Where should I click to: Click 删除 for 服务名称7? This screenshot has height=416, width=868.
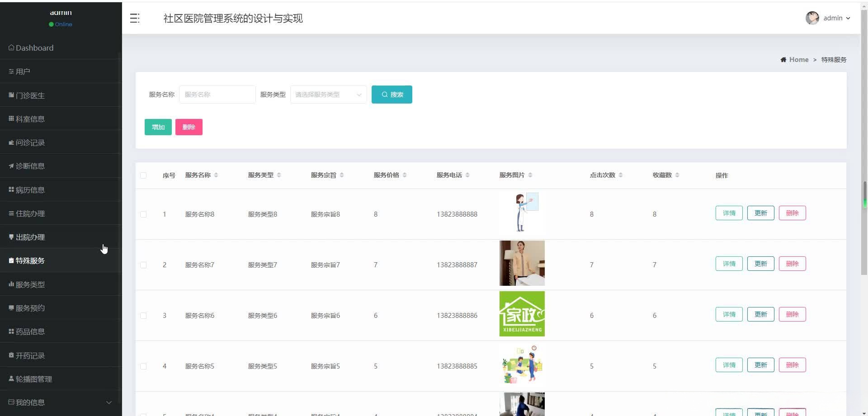(x=792, y=264)
